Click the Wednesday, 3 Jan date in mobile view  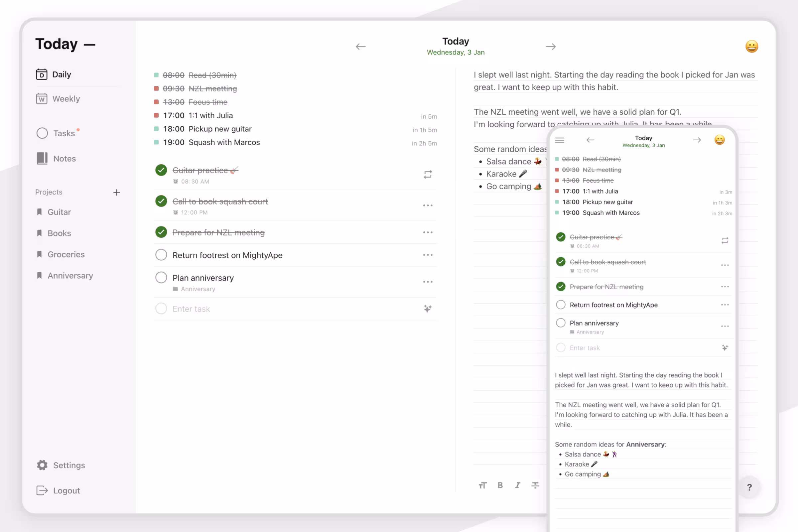tap(644, 145)
